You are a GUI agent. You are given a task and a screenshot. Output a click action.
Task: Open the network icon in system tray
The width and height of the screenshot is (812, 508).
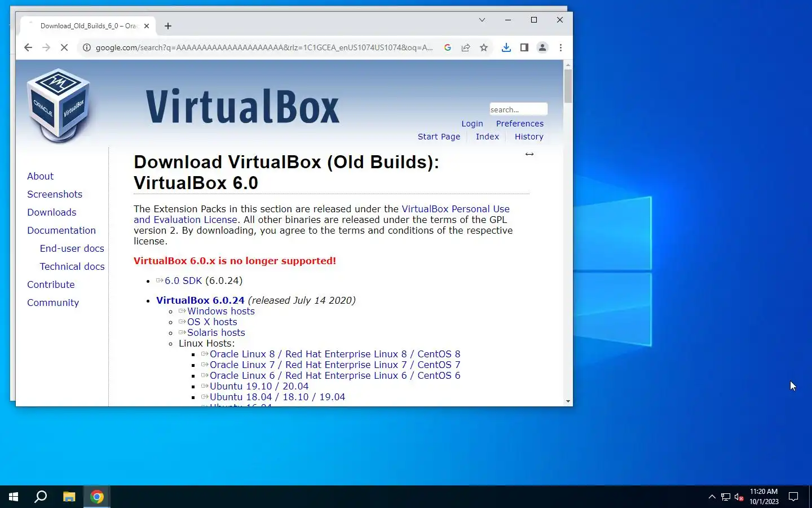coord(726,497)
